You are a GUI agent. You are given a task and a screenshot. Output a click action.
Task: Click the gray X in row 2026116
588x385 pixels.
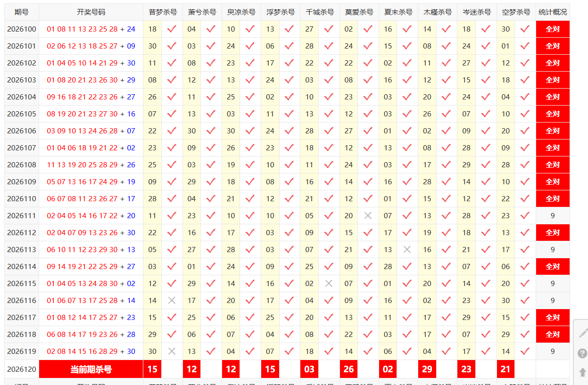tap(172, 301)
